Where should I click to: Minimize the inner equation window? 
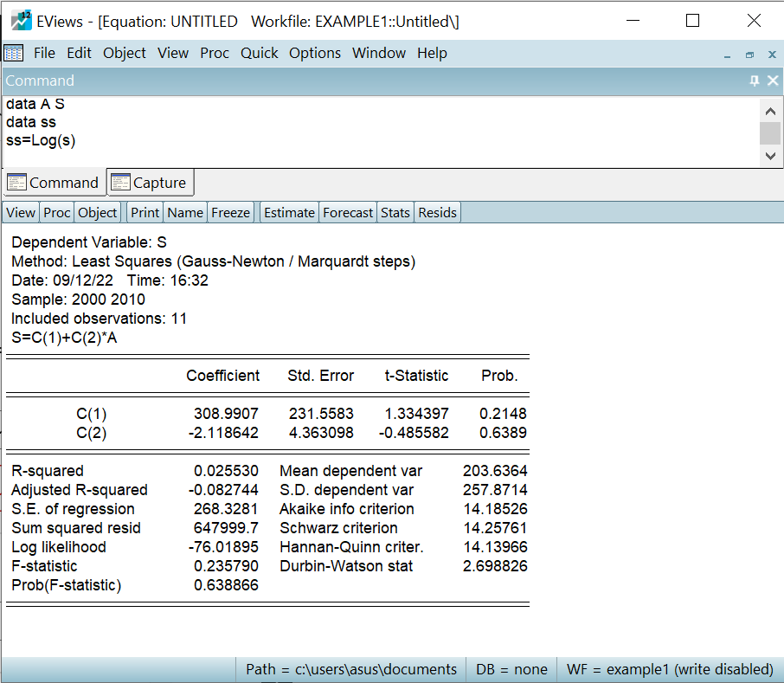(727, 55)
